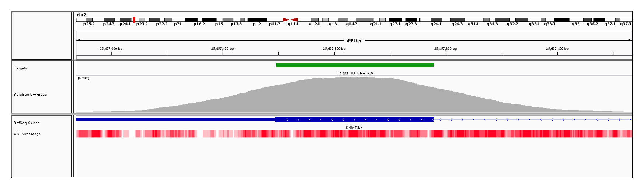Viewport: 644px width, 189px height.
Task: Click the DNMT3A UTR bar at left
Action: pos(175,120)
